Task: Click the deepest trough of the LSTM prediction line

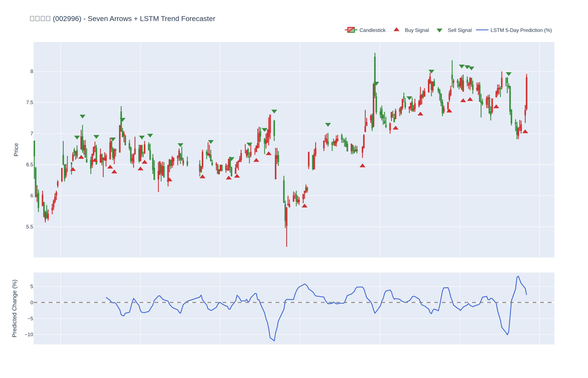Action: pos(274,341)
